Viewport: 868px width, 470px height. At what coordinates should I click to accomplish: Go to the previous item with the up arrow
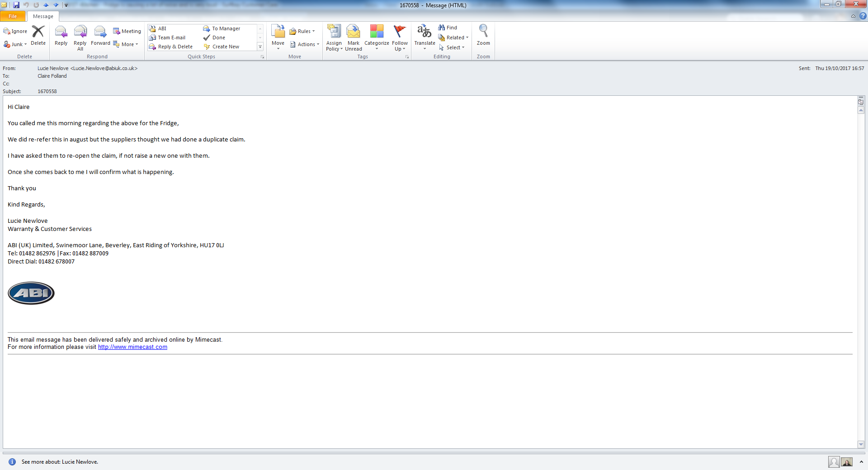[x=46, y=5]
